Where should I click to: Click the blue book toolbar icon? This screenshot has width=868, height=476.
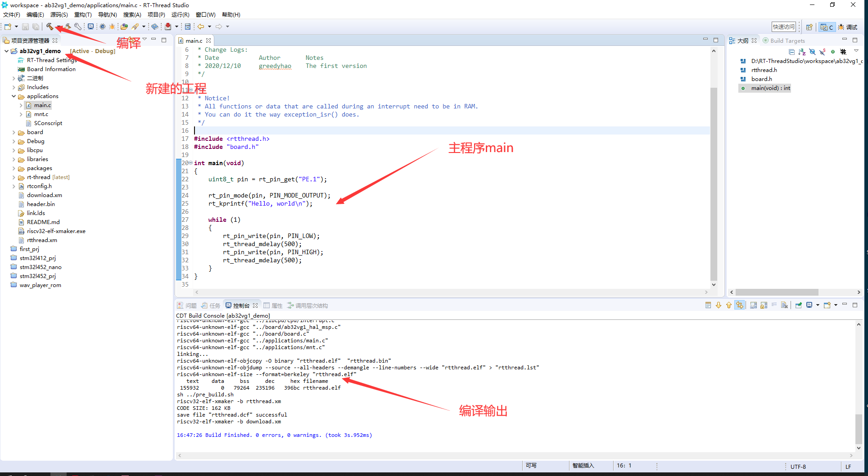(154, 27)
